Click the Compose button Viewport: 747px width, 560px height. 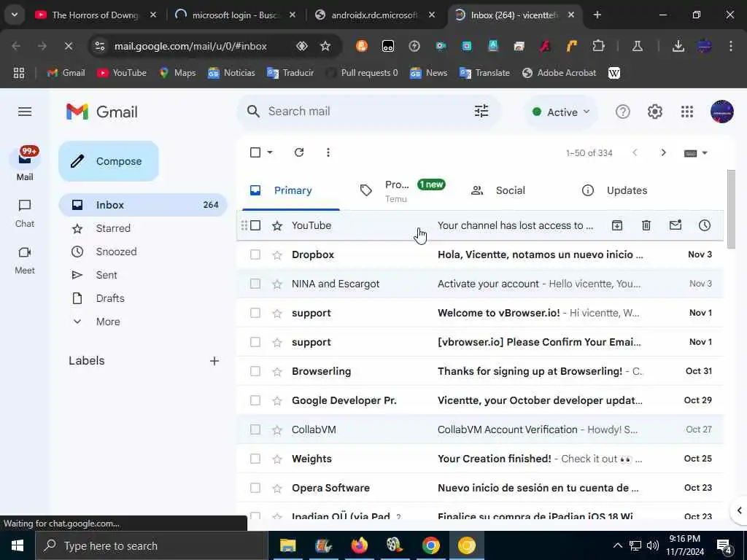pos(109,161)
